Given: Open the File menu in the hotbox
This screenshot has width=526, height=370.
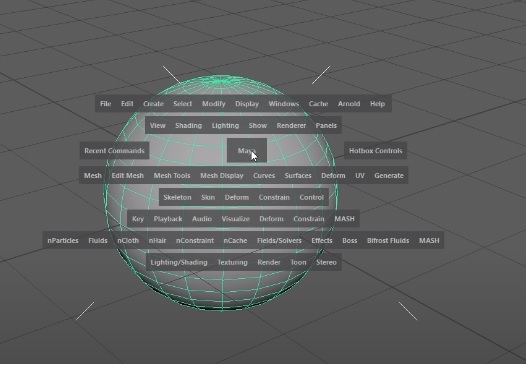Looking at the screenshot, I should click(x=105, y=104).
